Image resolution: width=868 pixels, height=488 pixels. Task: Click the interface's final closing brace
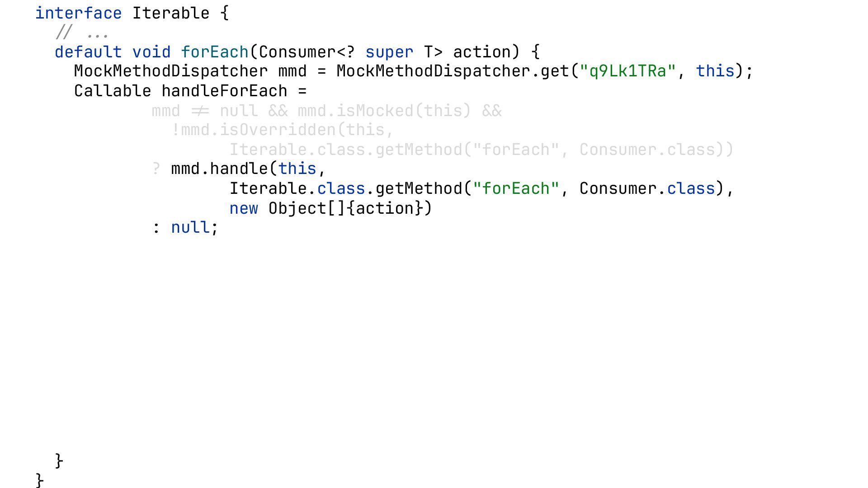[40, 480]
